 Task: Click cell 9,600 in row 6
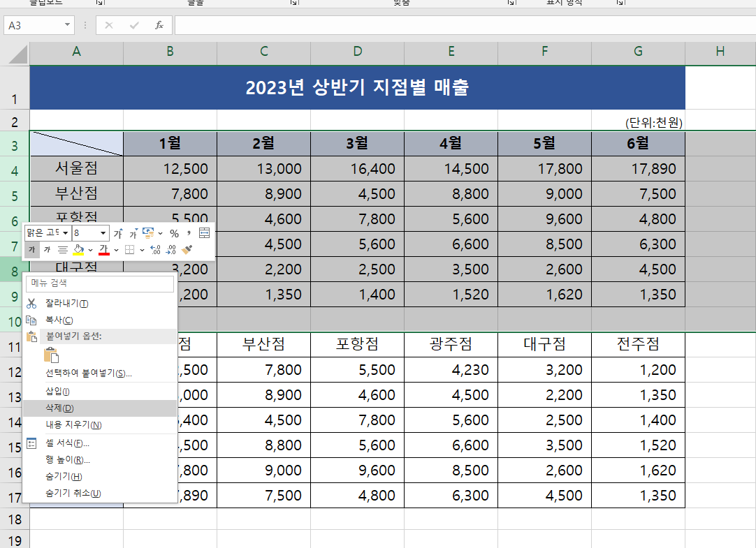click(x=544, y=219)
